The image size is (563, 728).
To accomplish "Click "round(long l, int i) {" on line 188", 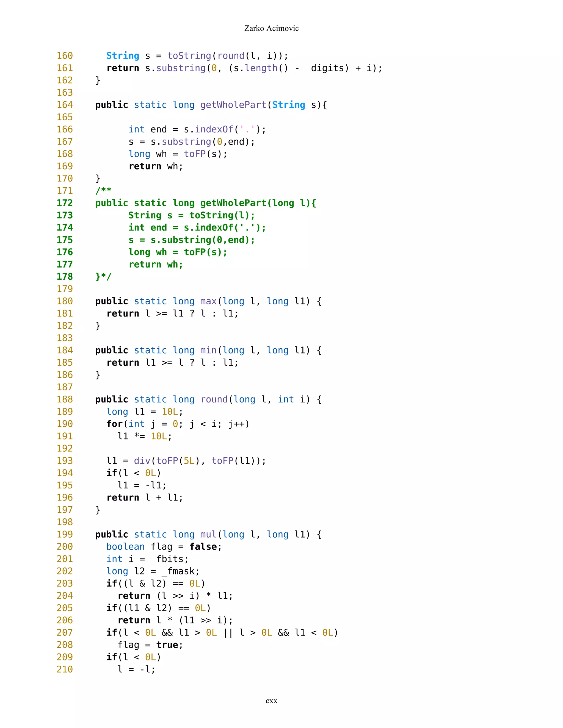I will pos(261,399).
